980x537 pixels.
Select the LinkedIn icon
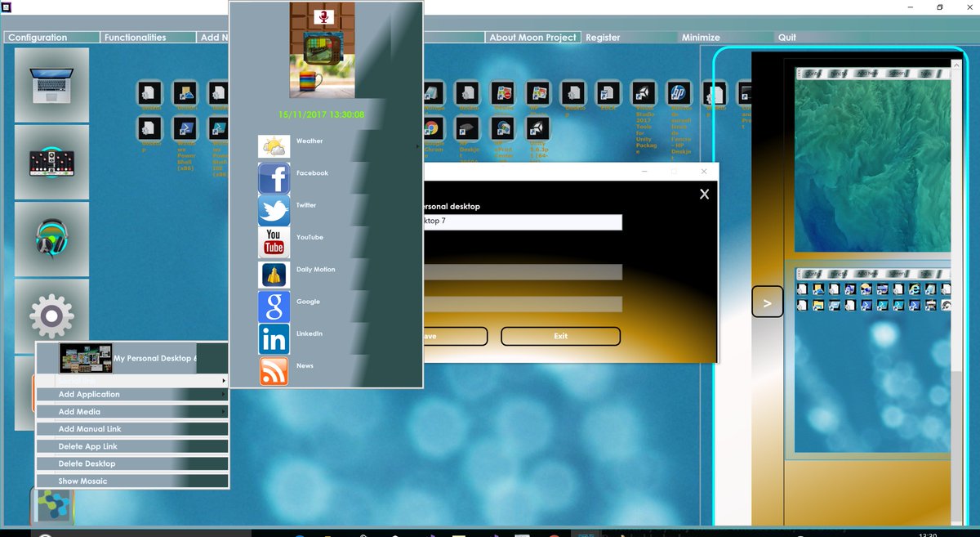pos(274,338)
